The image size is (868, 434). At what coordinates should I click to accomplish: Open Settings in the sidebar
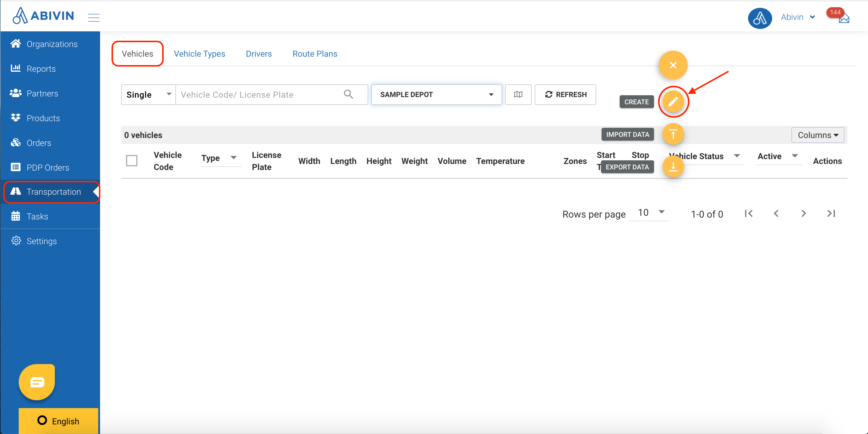coord(41,241)
